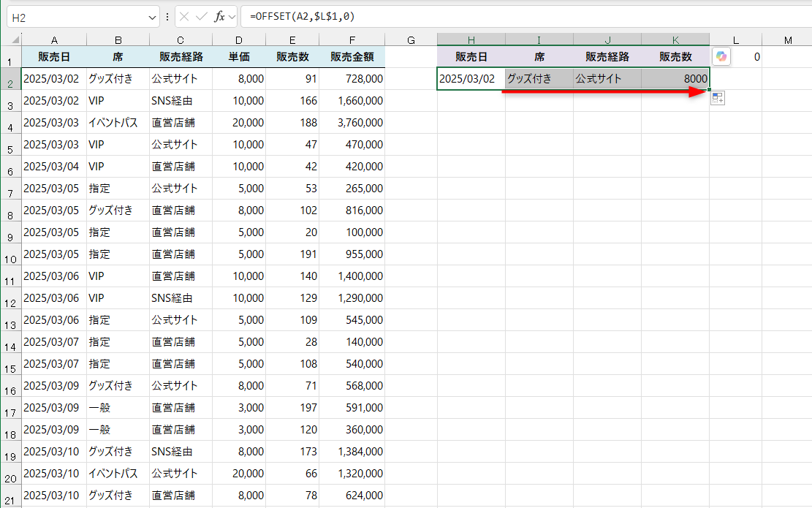The width and height of the screenshot is (812, 508).
Task: Select row 21 header
Action: coord(10,496)
